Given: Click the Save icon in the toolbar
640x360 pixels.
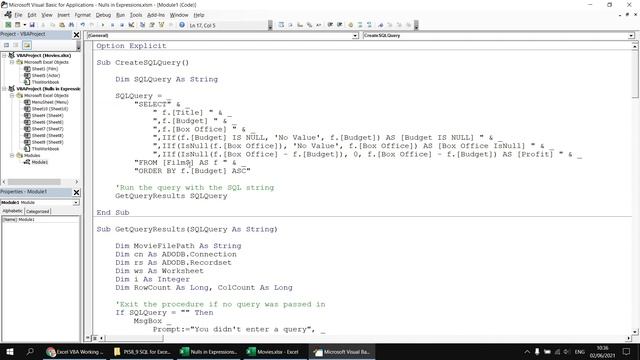Looking at the screenshot, I should (32, 25).
